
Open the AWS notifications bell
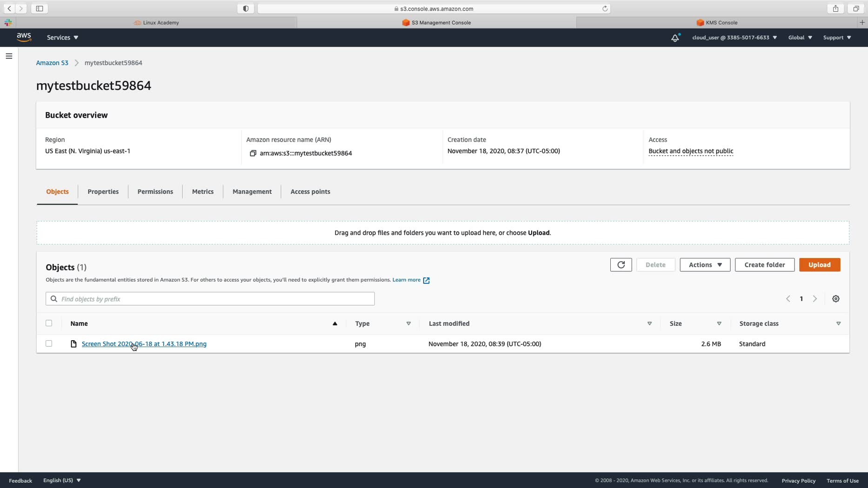tap(675, 38)
